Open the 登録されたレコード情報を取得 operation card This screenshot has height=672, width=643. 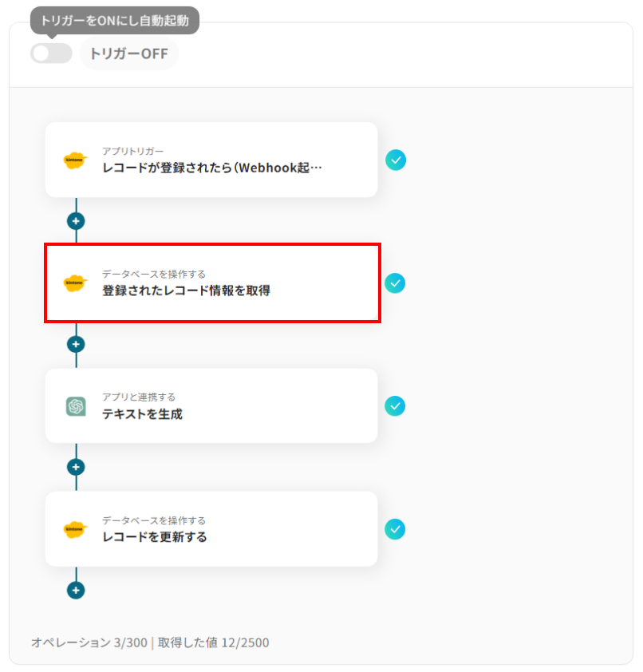(x=211, y=283)
